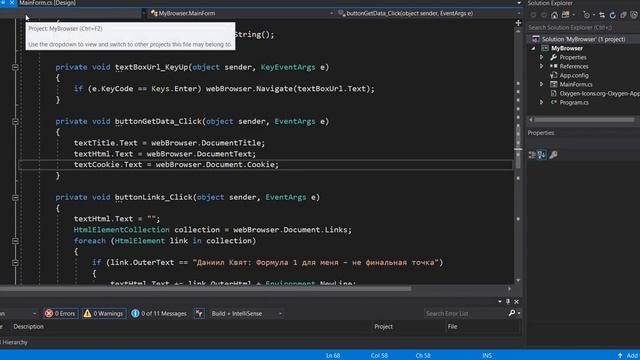Click the Solution Explorer horizontal scrollbar
Image resolution: width=640 pixels, height=360 pixels.
point(584,120)
